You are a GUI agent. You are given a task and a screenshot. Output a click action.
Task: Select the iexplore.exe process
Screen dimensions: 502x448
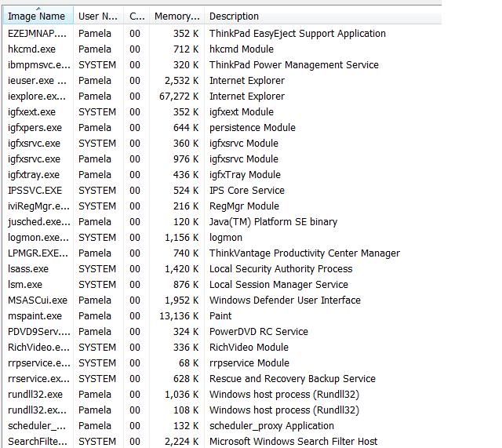tap(37, 97)
